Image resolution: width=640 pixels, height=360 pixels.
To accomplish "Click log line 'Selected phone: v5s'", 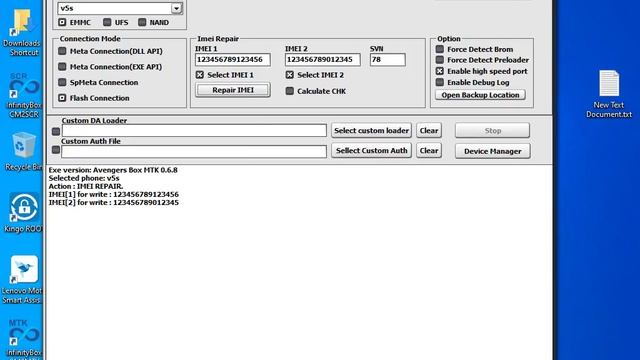I will click(x=84, y=178).
